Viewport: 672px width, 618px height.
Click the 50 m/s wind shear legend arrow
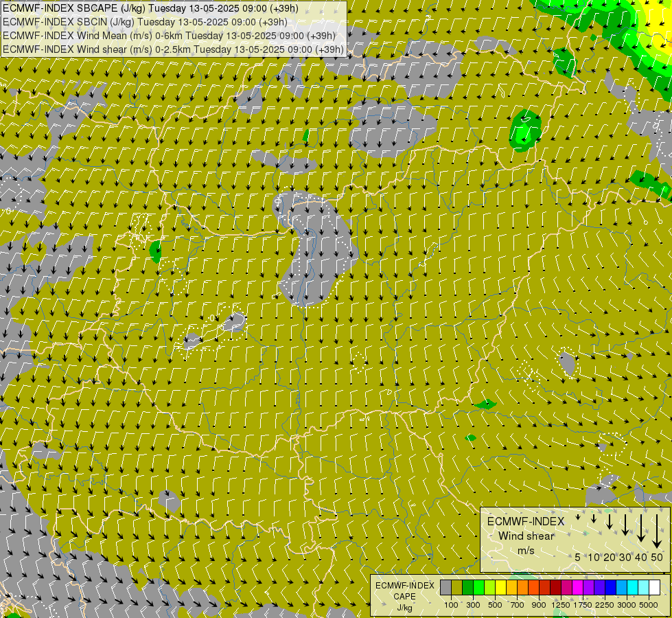(657, 531)
